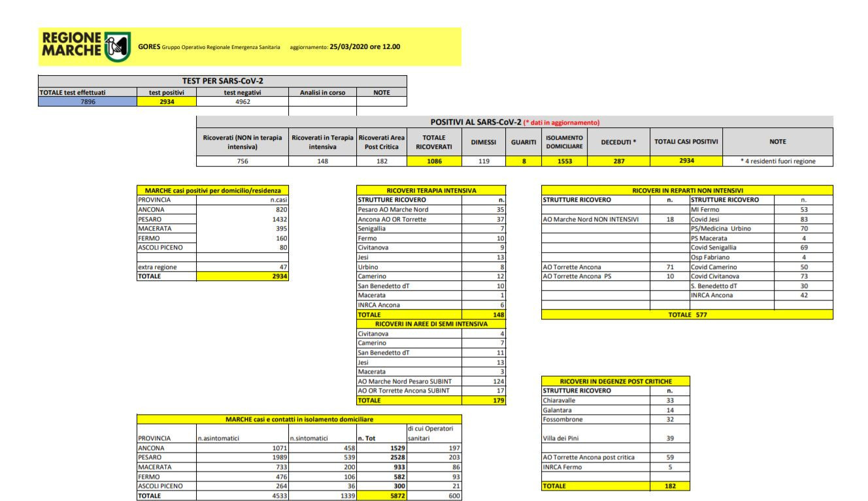Select 'Ancona AO OR Torrette' row
This screenshot has width=868, height=501.
point(431,219)
